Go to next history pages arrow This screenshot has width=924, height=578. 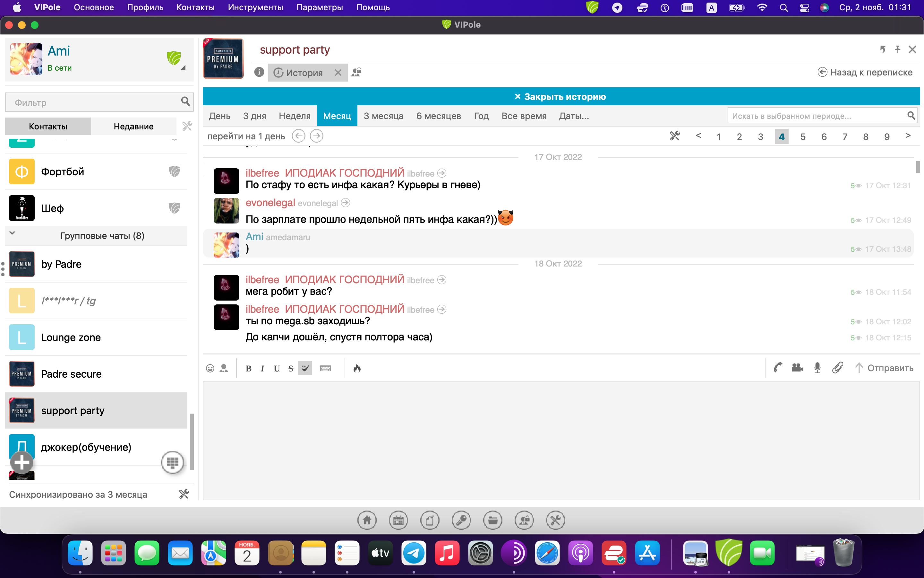pyautogui.click(x=908, y=136)
